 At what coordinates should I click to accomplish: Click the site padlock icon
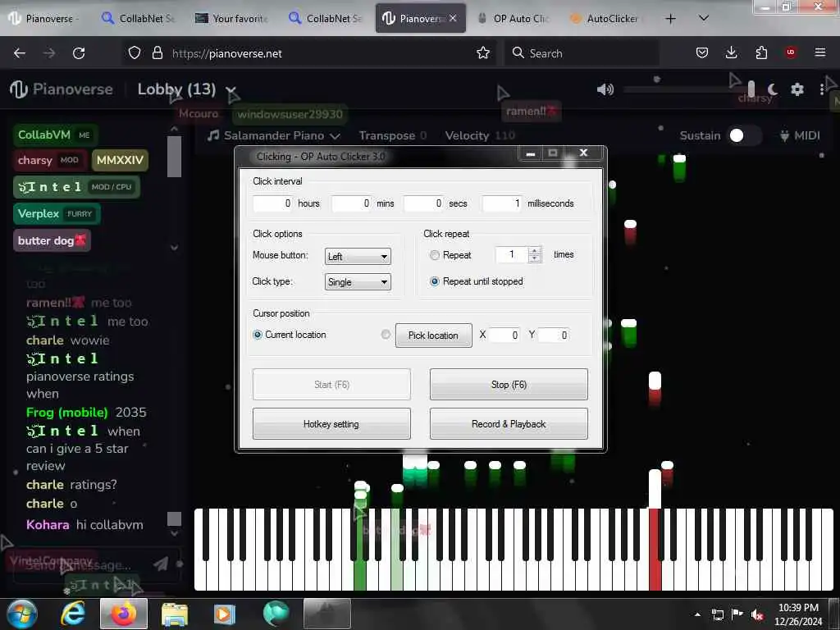point(157,53)
